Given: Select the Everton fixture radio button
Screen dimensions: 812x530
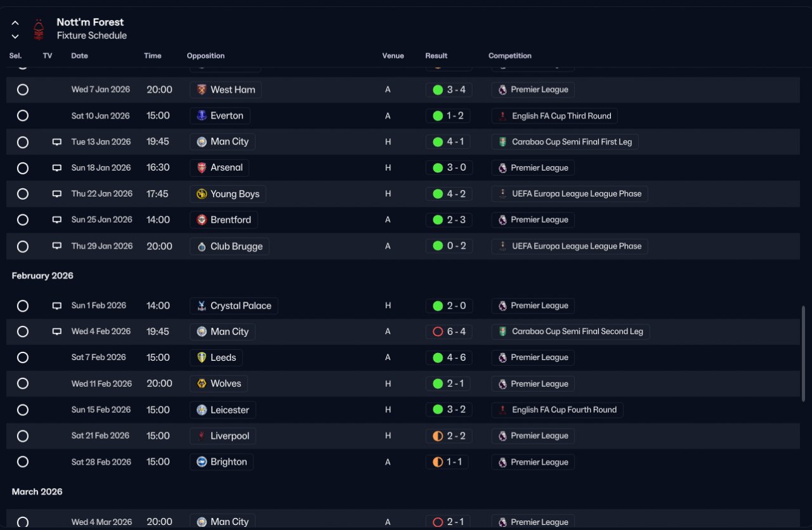Looking at the screenshot, I should 23,116.
